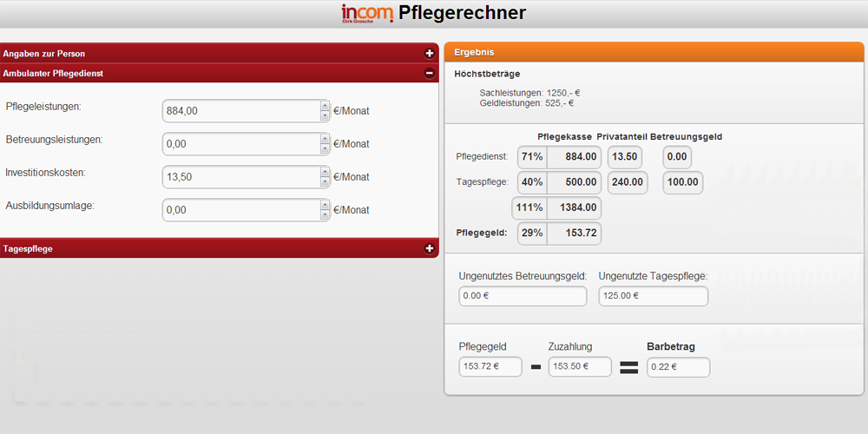This screenshot has height=434, width=868.
Task: Select the Barbetrag result field
Action: (678, 366)
